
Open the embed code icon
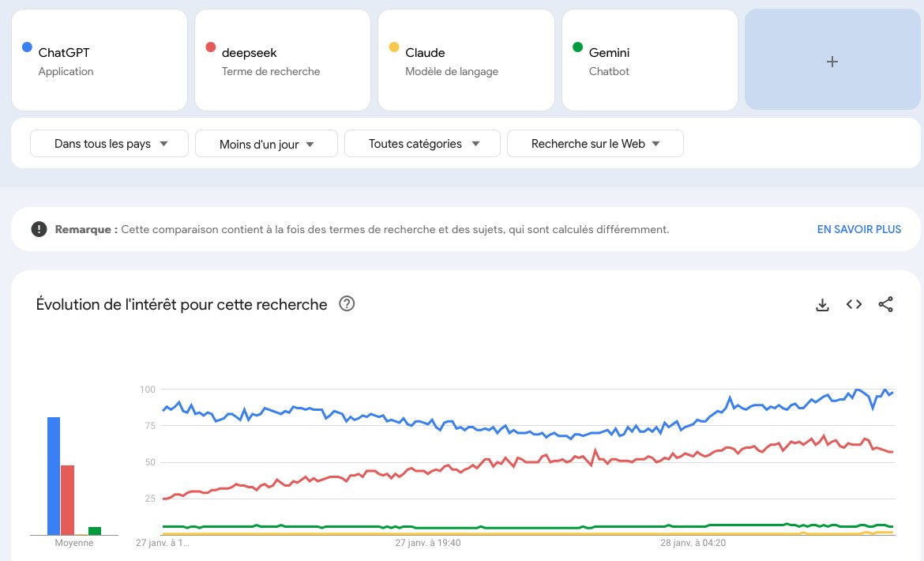[854, 304]
